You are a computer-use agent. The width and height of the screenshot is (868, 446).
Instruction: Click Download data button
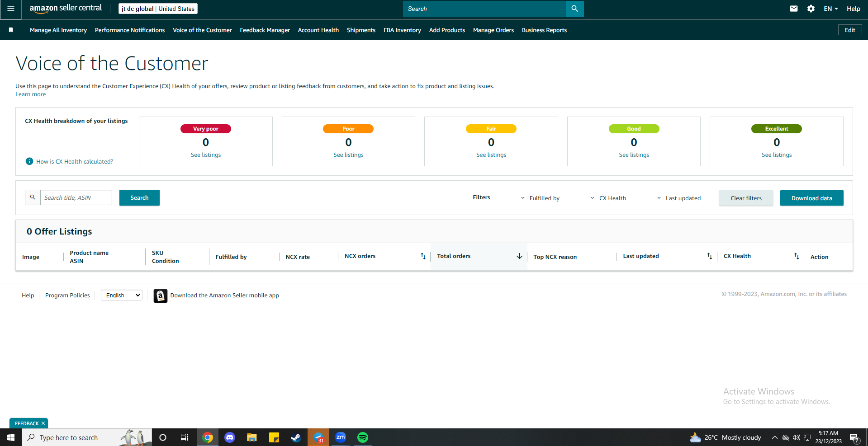click(x=811, y=198)
